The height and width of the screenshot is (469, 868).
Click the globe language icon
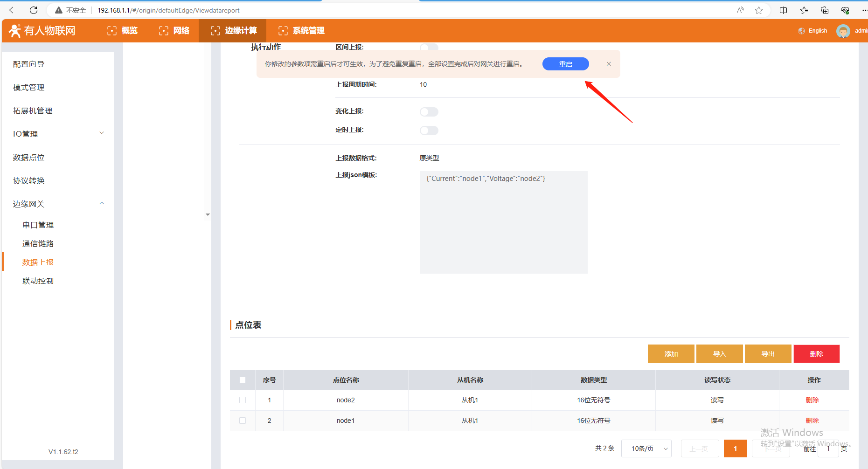(x=801, y=31)
